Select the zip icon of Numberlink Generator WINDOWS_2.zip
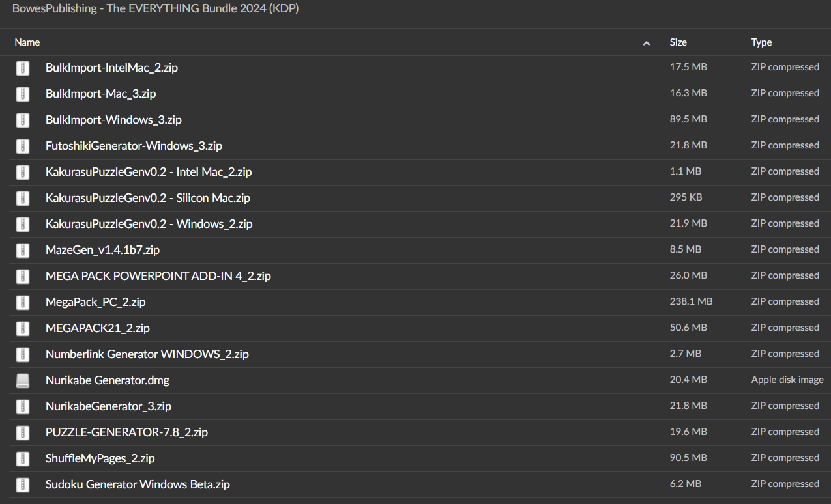 23,354
